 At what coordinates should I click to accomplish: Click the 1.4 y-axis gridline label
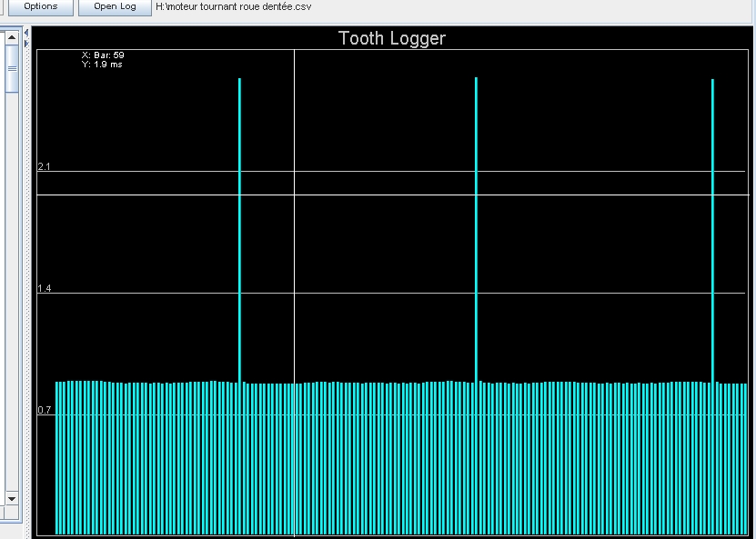(44, 288)
